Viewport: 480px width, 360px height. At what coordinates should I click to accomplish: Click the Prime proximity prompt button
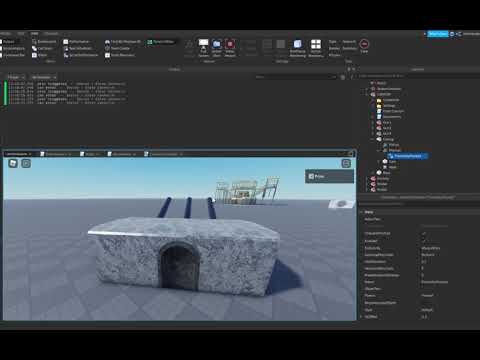click(329, 176)
